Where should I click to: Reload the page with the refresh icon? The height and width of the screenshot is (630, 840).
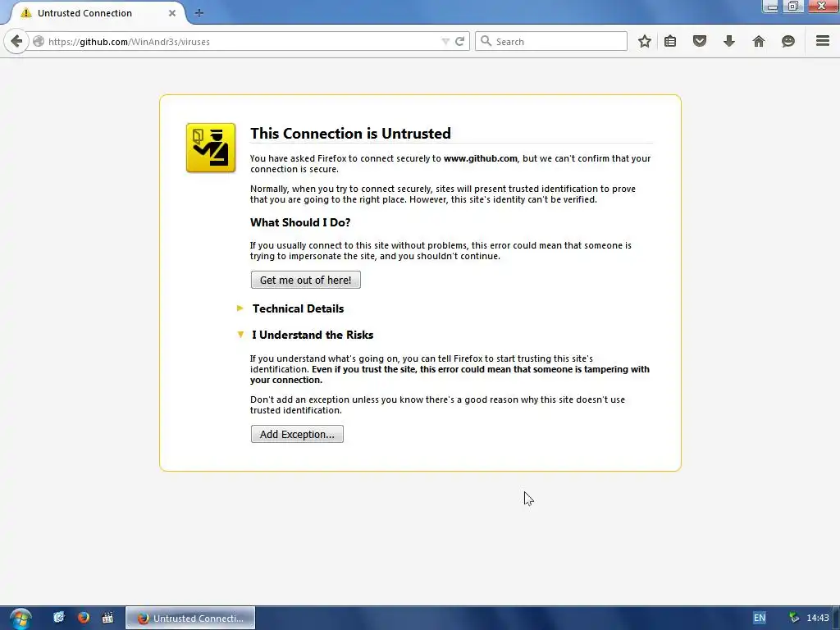point(459,41)
